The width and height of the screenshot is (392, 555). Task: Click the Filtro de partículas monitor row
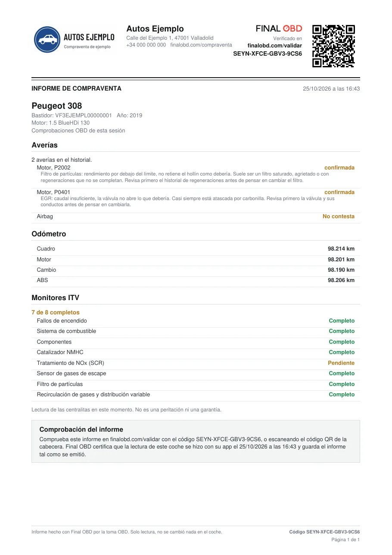196,384
